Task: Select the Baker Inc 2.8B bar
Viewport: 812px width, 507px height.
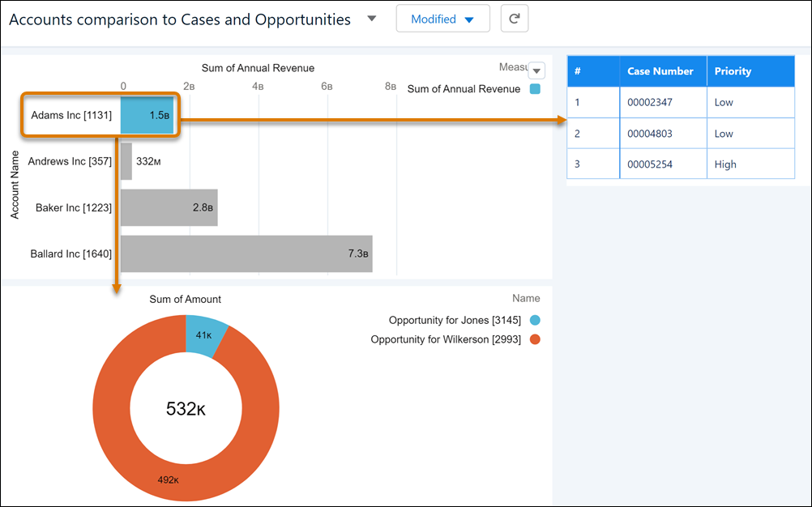Action: click(x=169, y=207)
